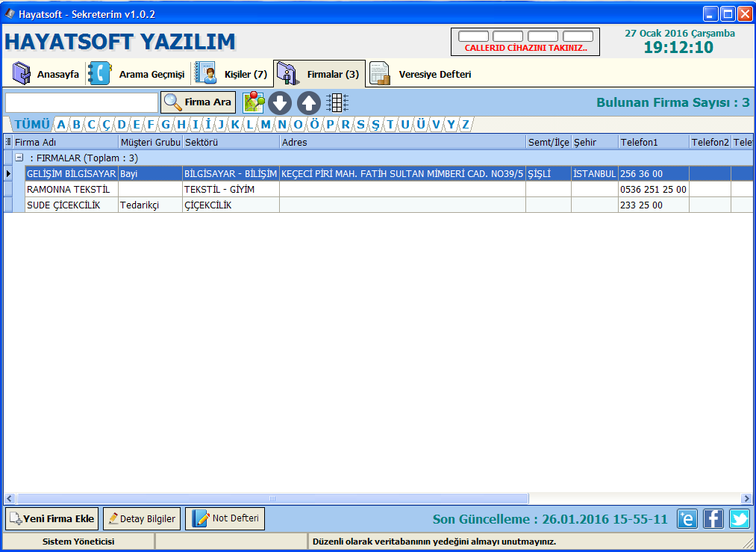This screenshot has height=552, width=756.
Task: Open the Not Defteri button
Action: click(225, 518)
